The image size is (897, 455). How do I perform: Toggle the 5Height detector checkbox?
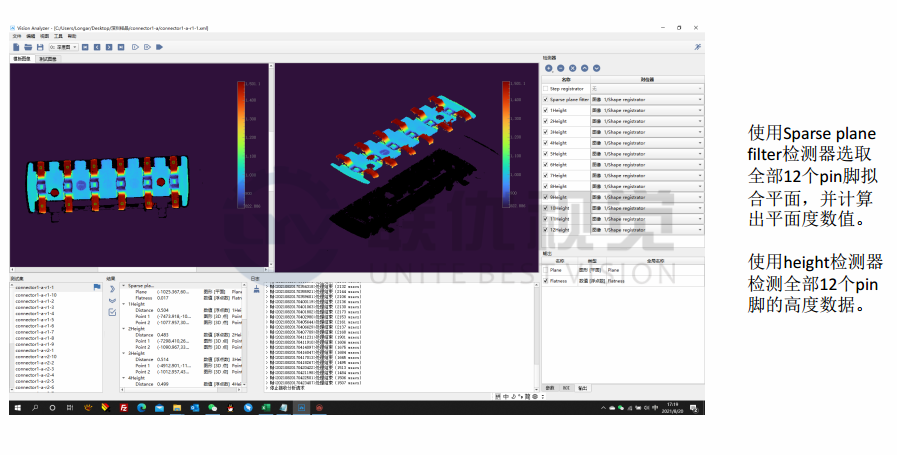[x=546, y=154]
